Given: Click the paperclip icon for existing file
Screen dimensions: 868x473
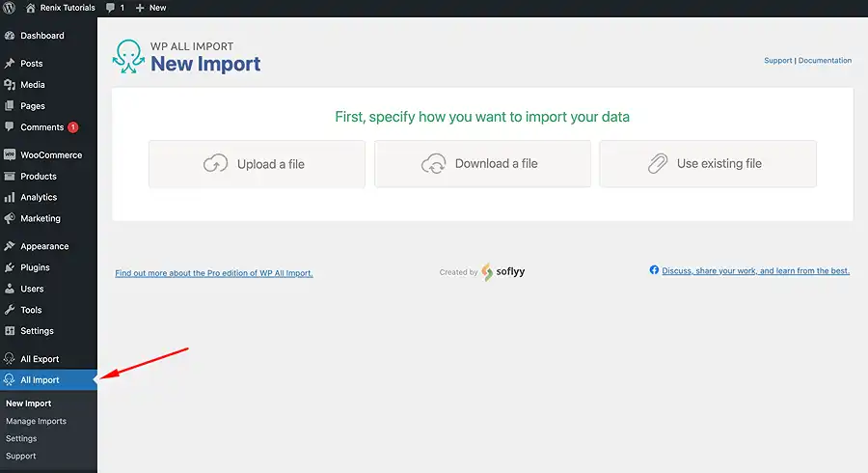Looking at the screenshot, I should click(658, 164).
